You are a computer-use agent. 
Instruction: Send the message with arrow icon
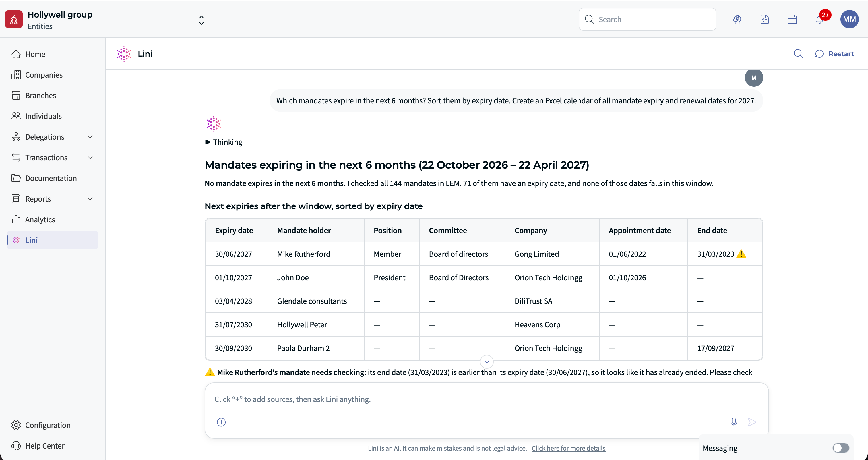click(x=752, y=422)
